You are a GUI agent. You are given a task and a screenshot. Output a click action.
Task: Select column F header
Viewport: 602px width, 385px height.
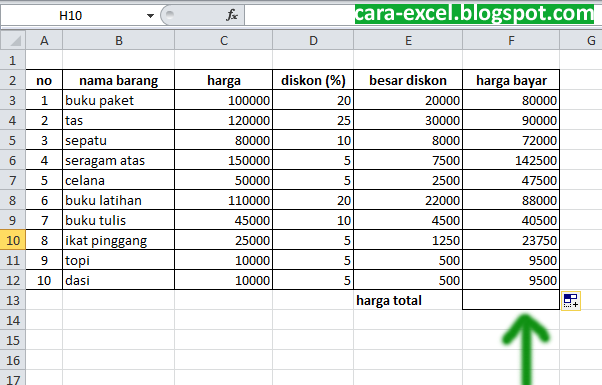pos(511,40)
